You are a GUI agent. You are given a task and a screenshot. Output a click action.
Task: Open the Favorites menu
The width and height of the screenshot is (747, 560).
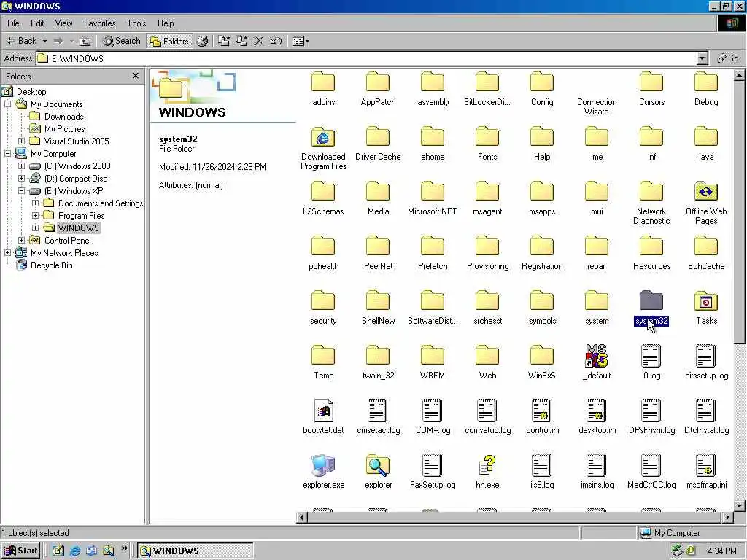coord(99,23)
